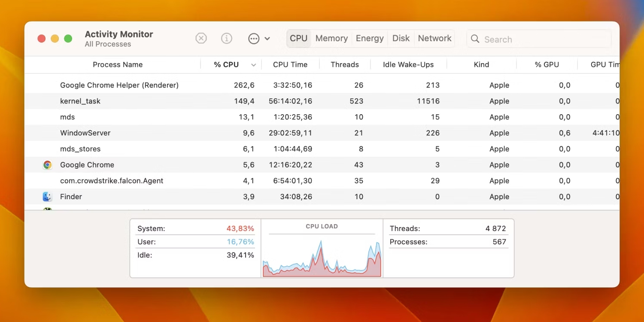Image resolution: width=644 pixels, height=322 pixels.
Task: Expand sorting options on the Process Name header
Action: (x=118, y=64)
